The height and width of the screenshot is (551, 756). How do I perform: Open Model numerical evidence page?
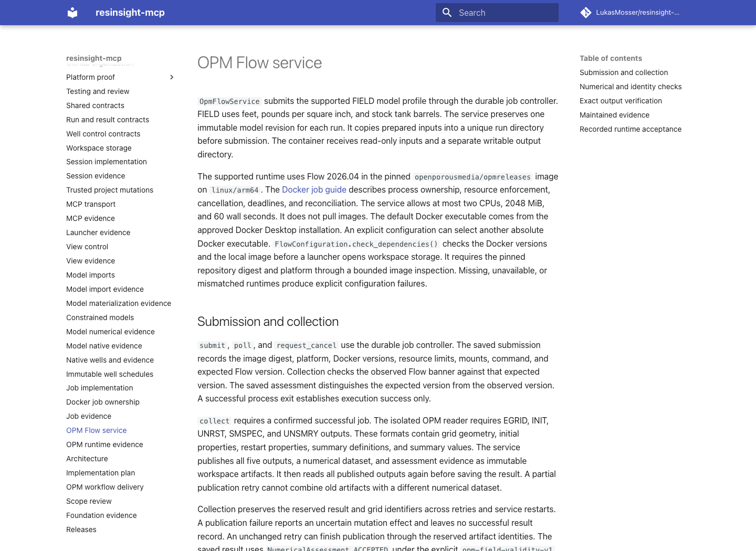pyautogui.click(x=110, y=332)
